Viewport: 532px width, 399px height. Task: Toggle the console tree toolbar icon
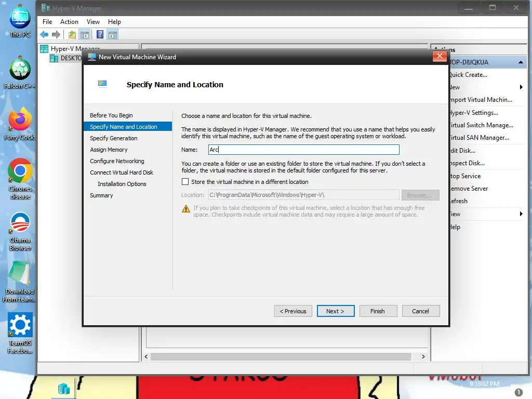click(85, 34)
